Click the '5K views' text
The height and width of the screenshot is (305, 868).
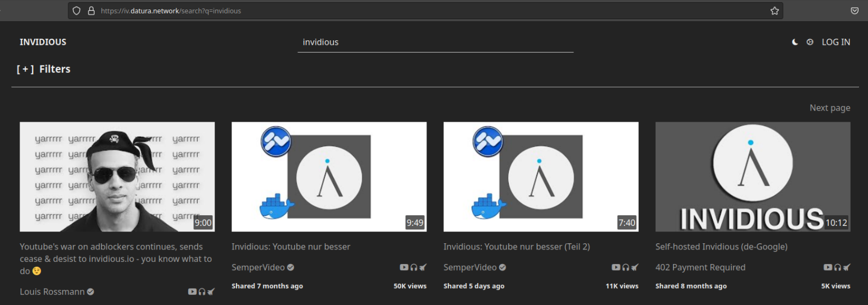836,286
